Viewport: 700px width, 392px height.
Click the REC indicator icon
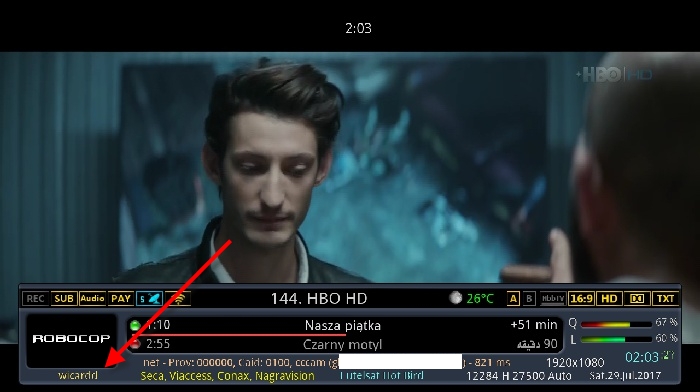[35, 299]
